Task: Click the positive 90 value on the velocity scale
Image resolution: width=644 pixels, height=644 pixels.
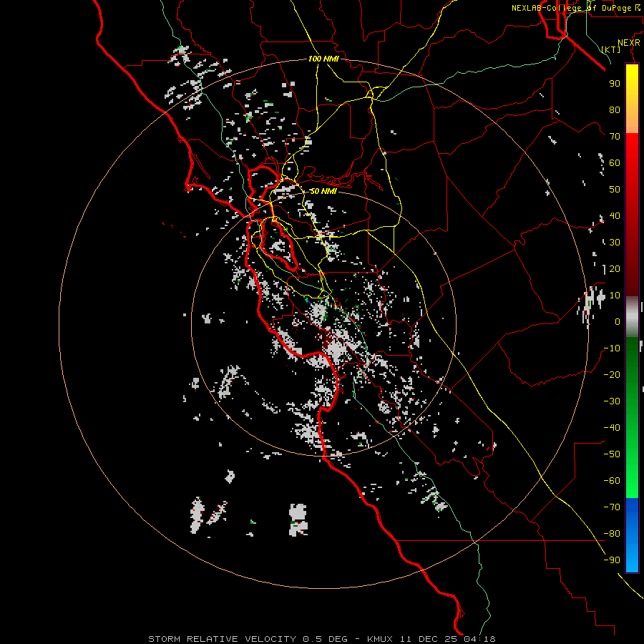Action: click(615, 84)
